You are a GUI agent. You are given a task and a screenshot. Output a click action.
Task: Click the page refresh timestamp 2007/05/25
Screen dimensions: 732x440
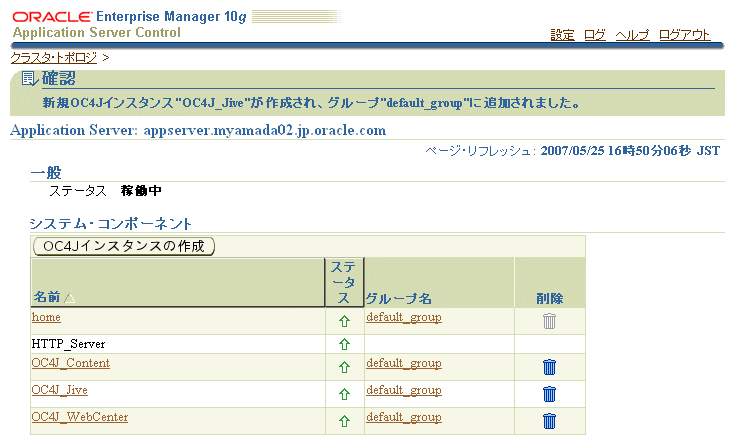pos(630,151)
